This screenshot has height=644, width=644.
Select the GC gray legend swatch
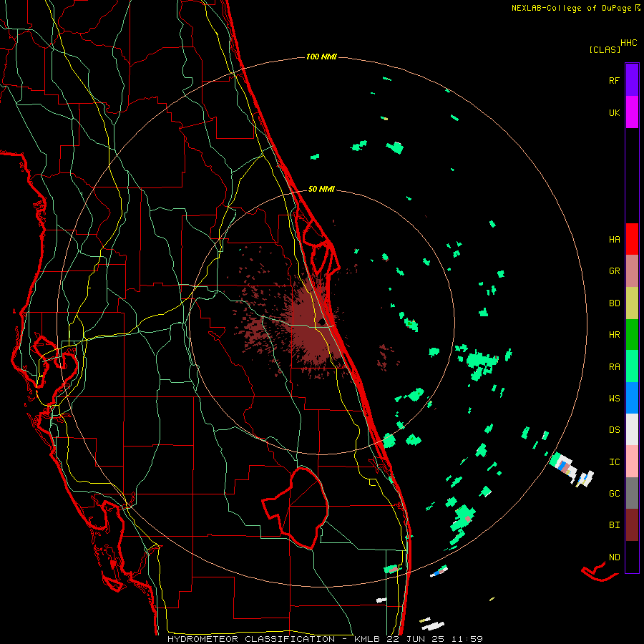(x=632, y=493)
